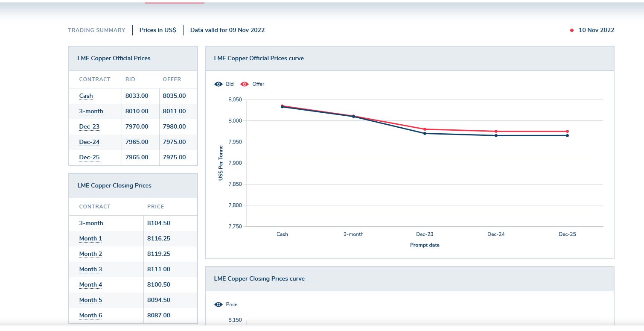The height and width of the screenshot is (331, 644).
Task: Select the Prices in US$ label
Action: pos(158,30)
